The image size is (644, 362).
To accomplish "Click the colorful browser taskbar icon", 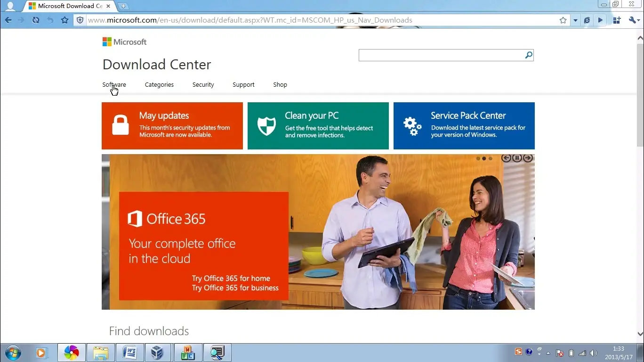I will [x=72, y=353].
